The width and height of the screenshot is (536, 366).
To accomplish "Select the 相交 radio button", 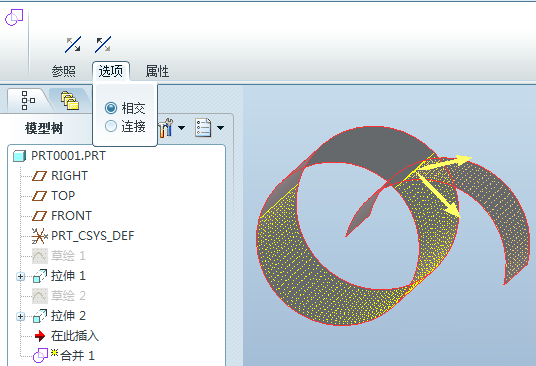I will [x=111, y=108].
